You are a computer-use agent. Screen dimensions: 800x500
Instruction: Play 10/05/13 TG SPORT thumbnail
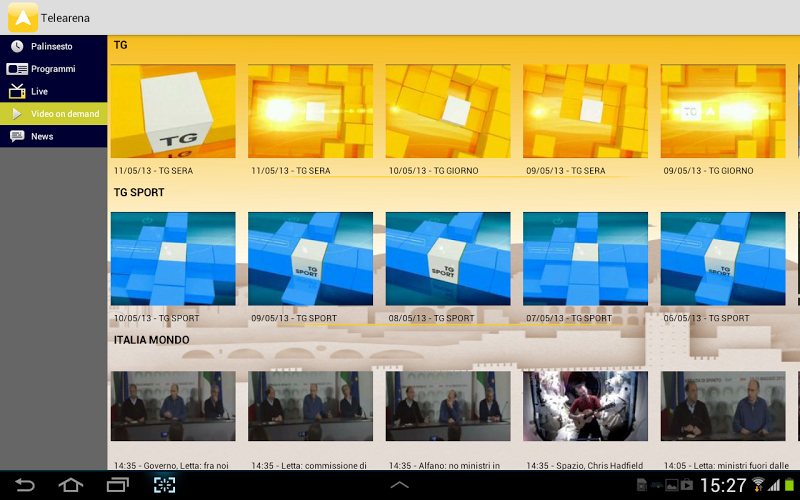point(173,259)
